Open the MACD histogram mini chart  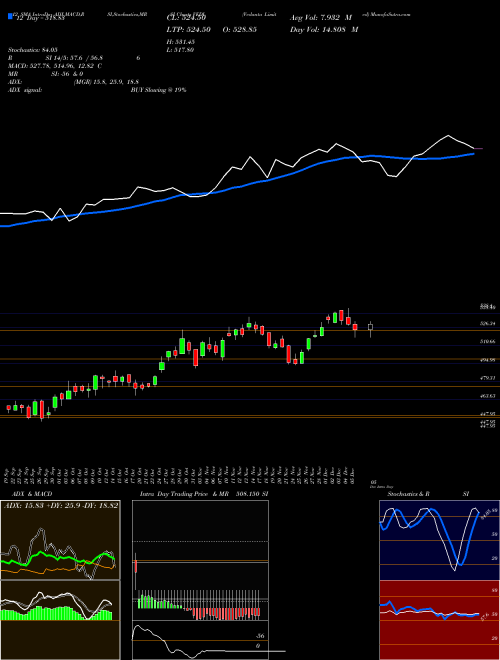tap(60, 620)
